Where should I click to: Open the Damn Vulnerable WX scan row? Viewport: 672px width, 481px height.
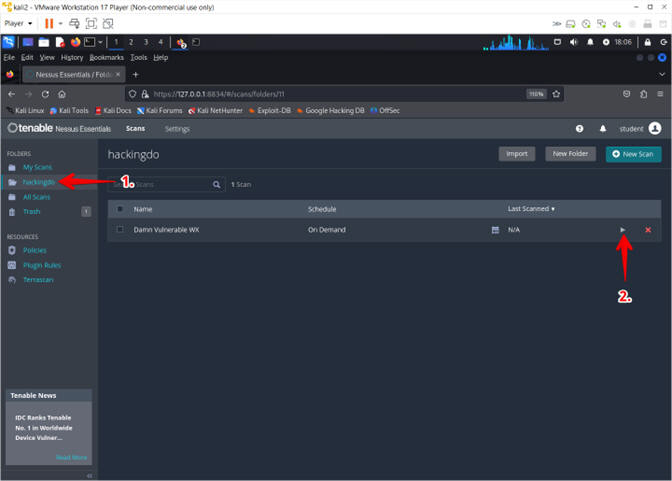coord(384,230)
